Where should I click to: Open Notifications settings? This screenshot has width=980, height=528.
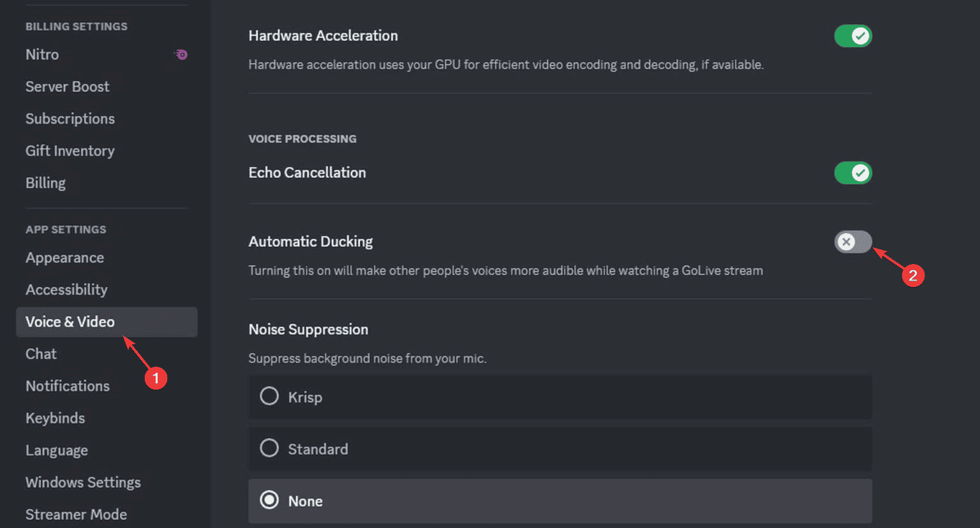(x=68, y=386)
